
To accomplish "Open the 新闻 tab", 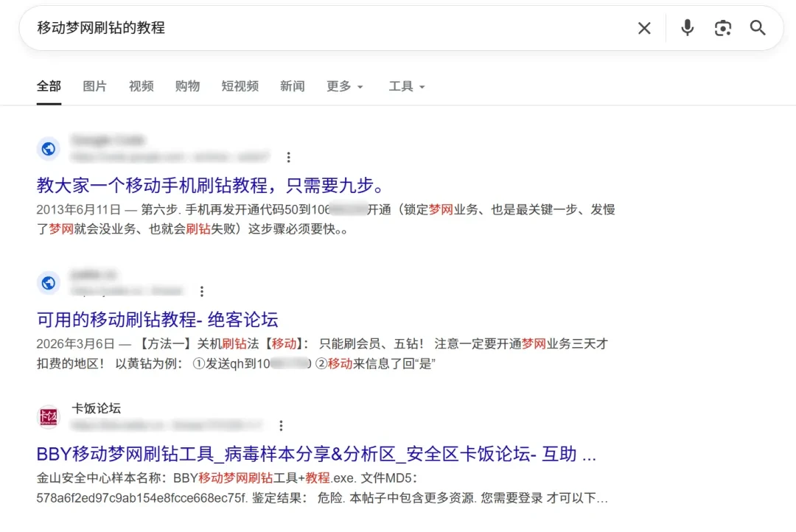I will [x=293, y=86].
